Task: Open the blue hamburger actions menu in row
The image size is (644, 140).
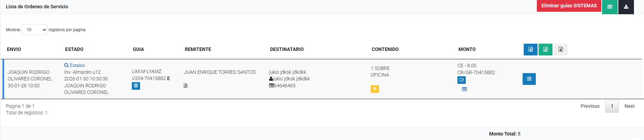Action: [x=529, y=79]
